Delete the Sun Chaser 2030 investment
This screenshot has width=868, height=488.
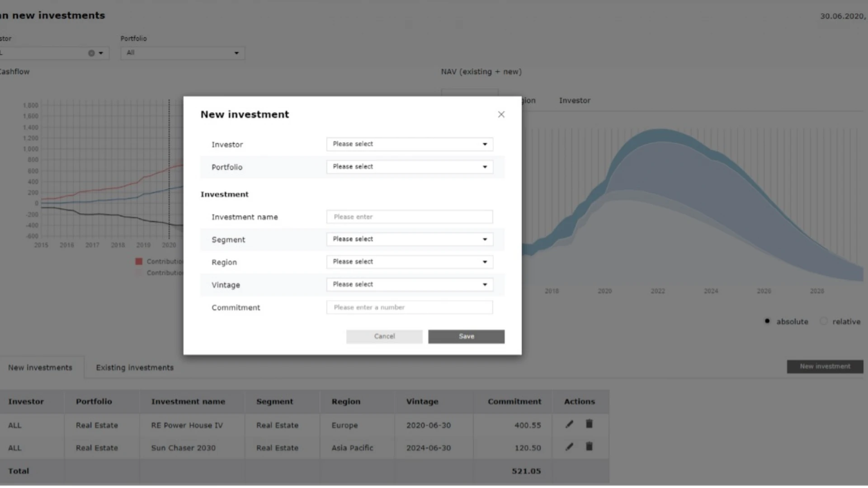click(589, 446)
